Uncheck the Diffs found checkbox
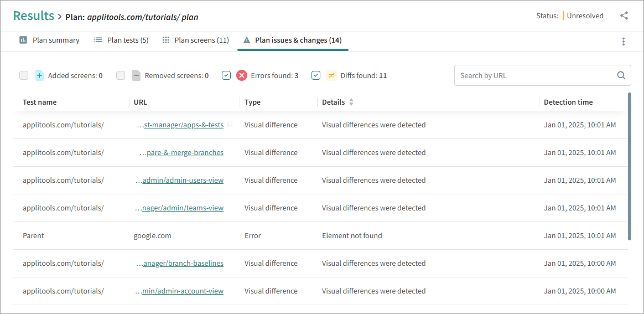The image size is (644, 314). coord(316,76)
